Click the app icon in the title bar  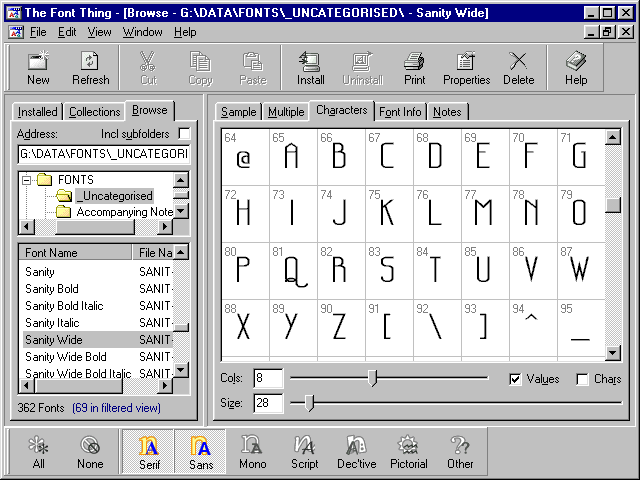(x=14, y=13)
